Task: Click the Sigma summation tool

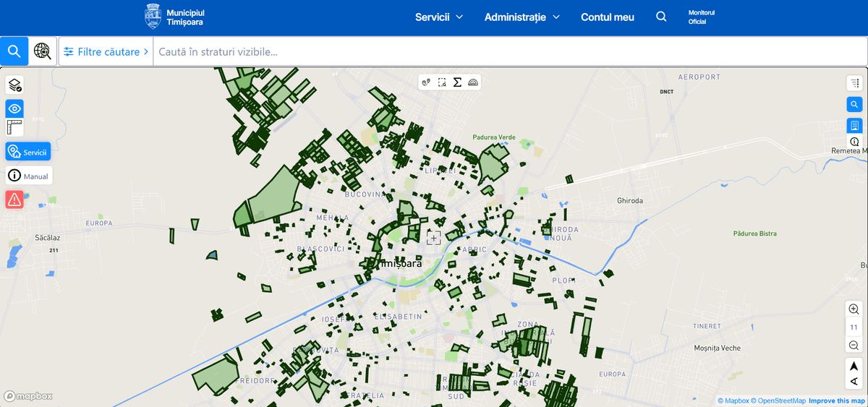Action: 457,82
